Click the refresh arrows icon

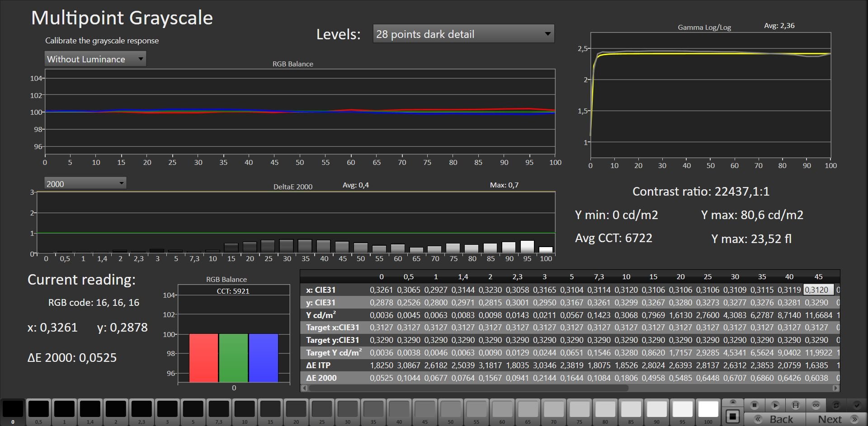(x=836, y=405)
